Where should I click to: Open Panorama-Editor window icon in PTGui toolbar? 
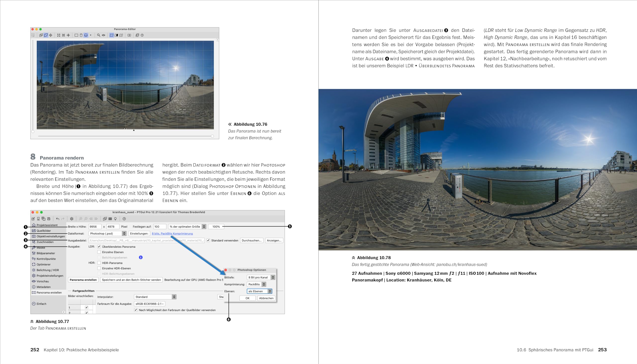pos(105,219)
